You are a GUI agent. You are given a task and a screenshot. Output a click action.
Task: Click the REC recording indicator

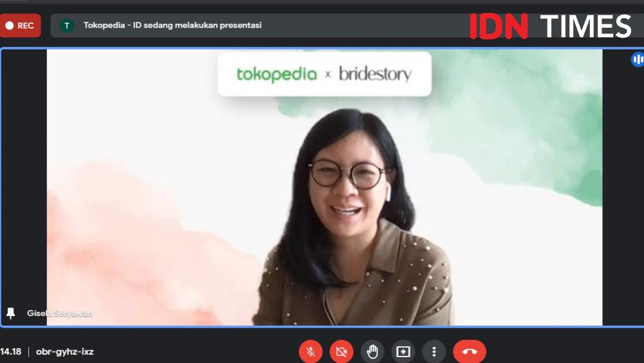[x=20, y=26]
